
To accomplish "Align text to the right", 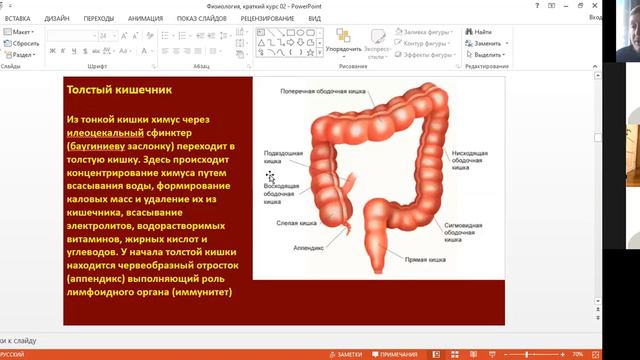I will (187, 51).
